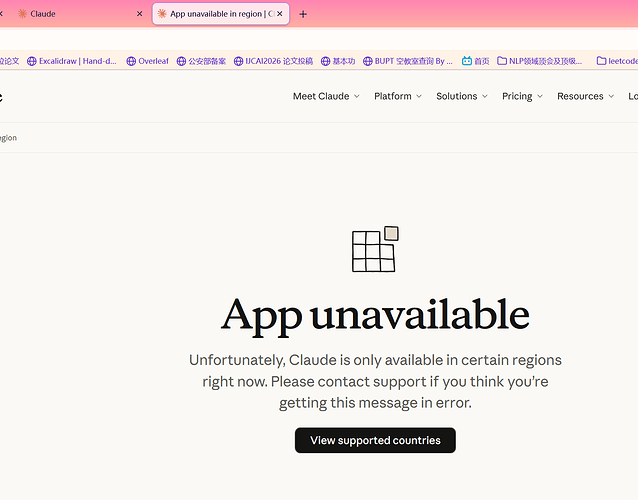Open the Resources dropdown

click(x=586, y=96)
